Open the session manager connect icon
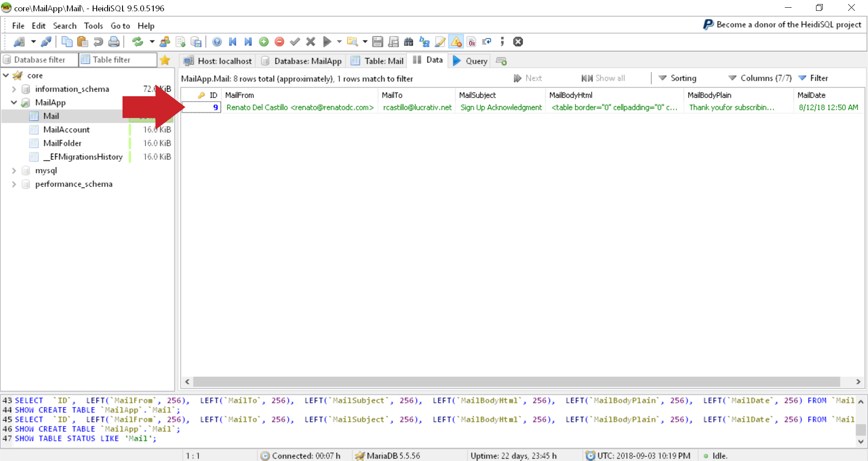 tap(19, 42)
